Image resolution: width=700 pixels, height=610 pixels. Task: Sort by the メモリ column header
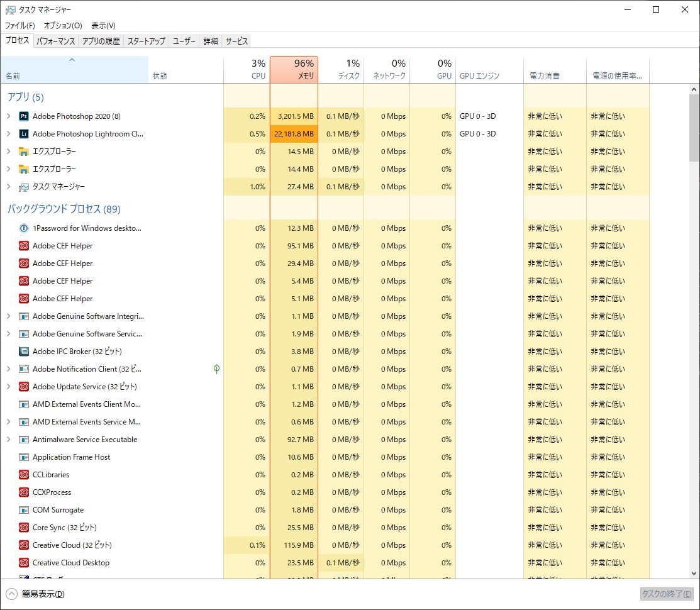[x=294, y=70]
